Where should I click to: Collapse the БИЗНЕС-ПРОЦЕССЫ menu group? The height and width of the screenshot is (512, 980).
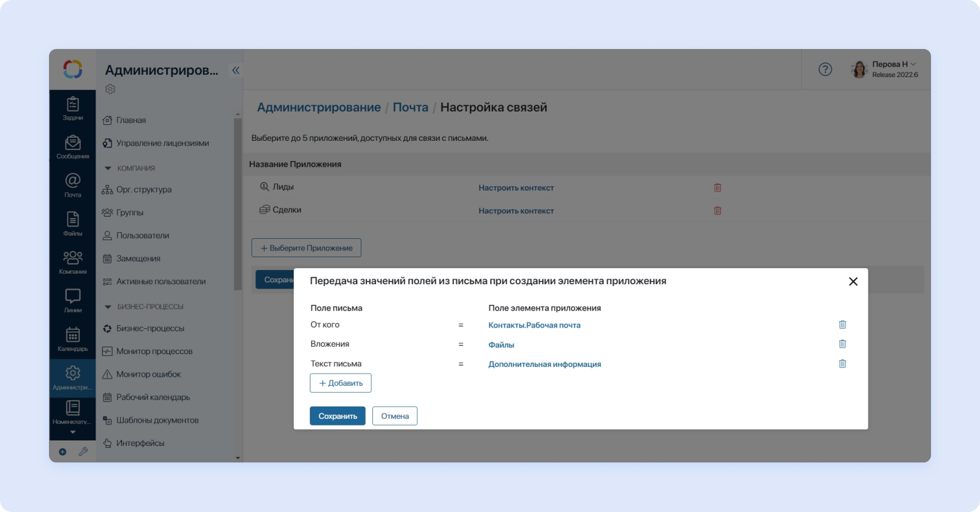108,307
